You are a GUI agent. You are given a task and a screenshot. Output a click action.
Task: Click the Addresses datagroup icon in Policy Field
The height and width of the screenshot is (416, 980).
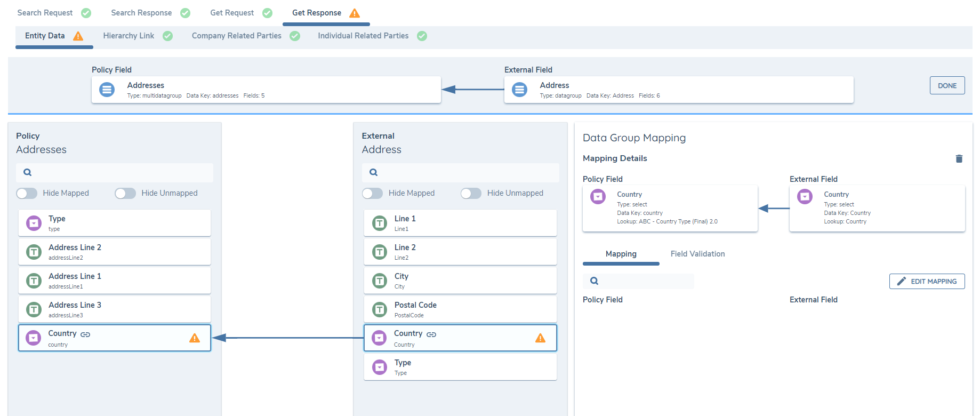pos(107,90)
